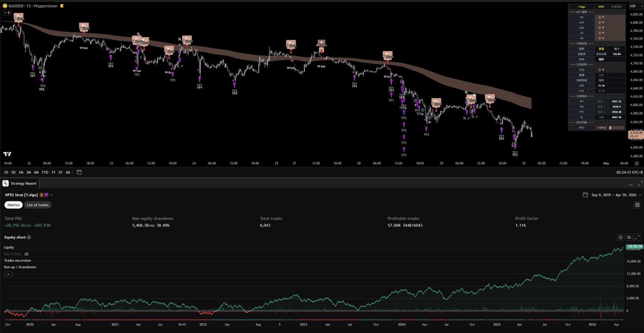Click the Equity chart settings gear icon
This screenshot has height=333, width=644.
coord(620,237)
